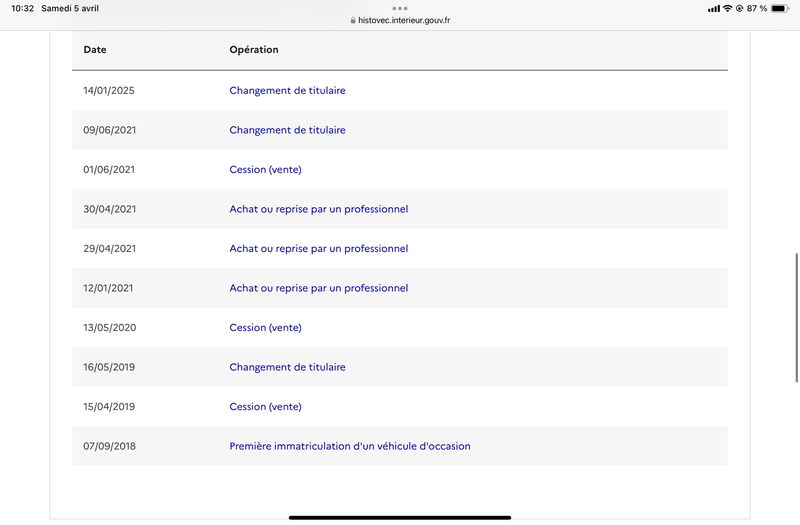This screenshot has height=525, width=800.
Task: Select the Cession (vente) operation from 01/06/2021
Action: coord(265,170)
